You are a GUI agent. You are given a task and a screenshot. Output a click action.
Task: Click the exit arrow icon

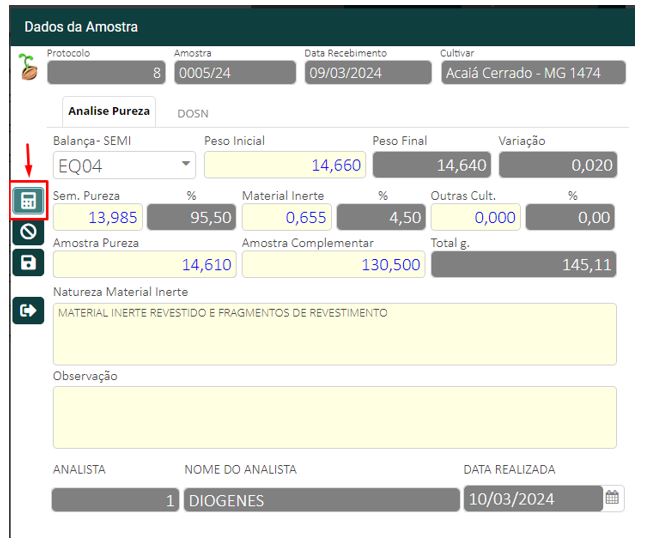click(x=28, y=310)
